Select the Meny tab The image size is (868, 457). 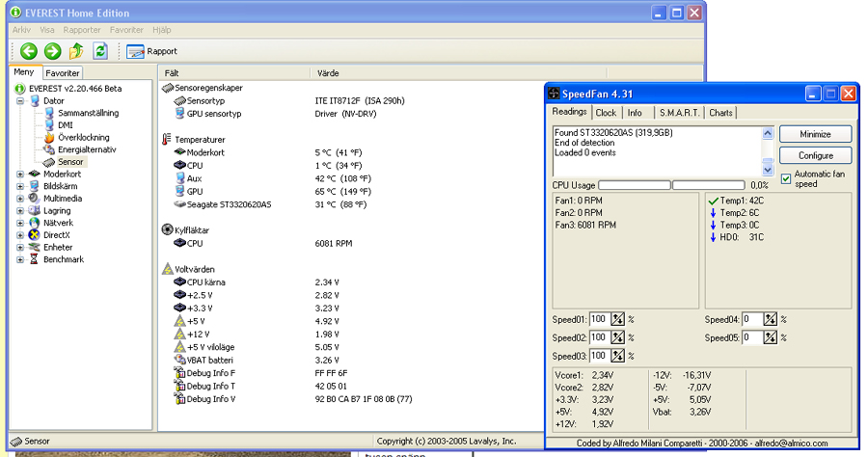[x=24, y=72]
